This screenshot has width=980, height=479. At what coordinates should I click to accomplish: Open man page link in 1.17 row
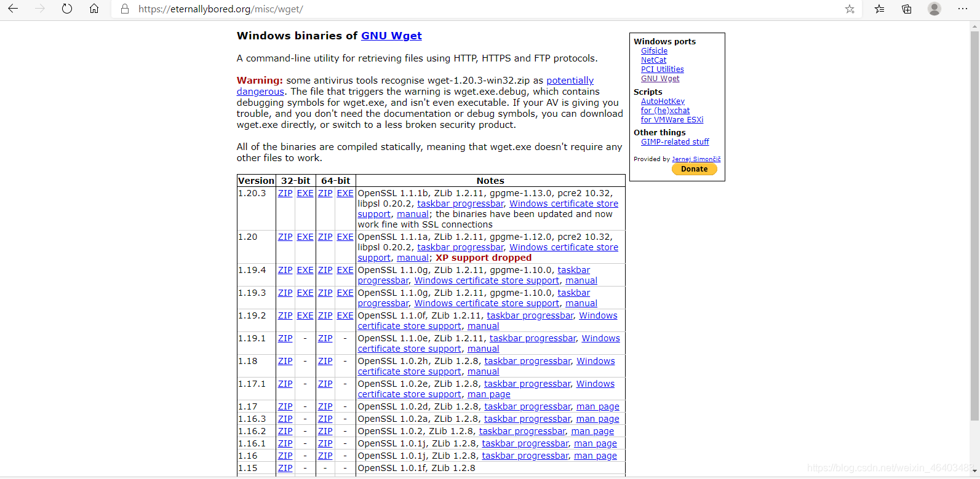597,406
